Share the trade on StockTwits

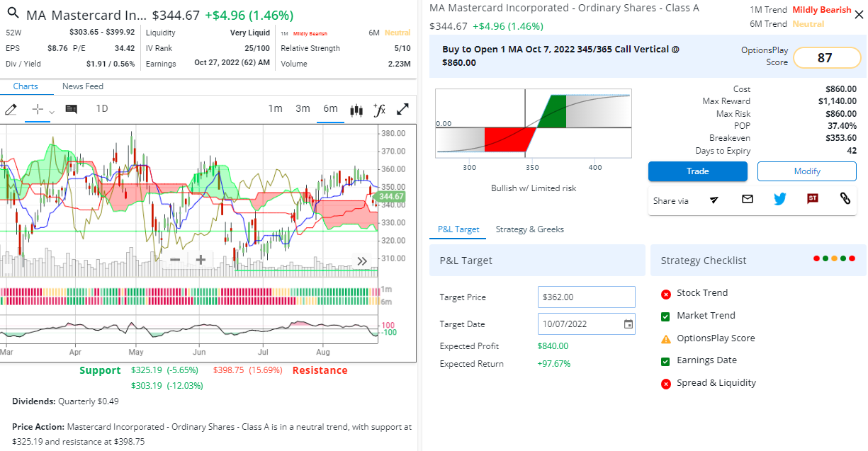[813, 199]
